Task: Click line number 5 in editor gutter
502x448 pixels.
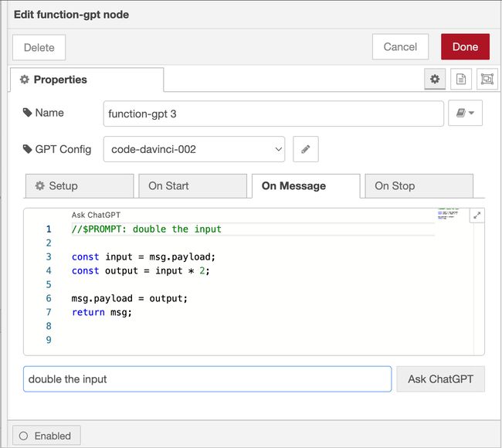Action: pyautogui.click(x=49, y=284)
